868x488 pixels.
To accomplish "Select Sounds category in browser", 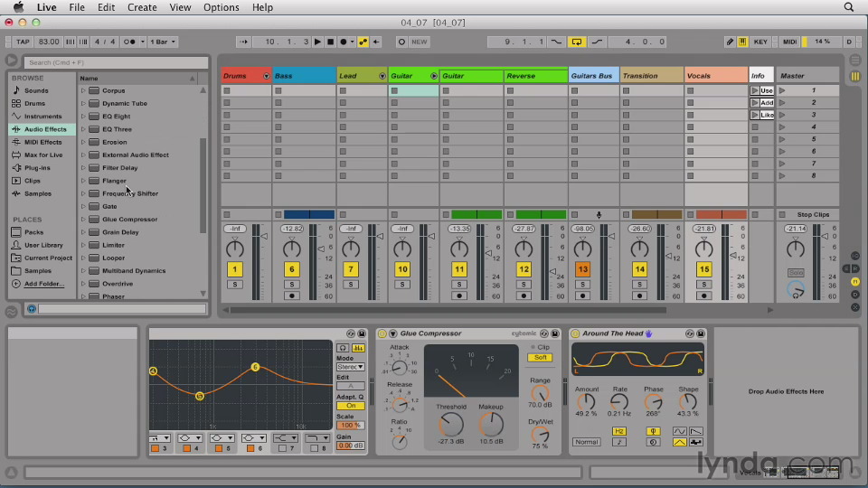I will point(36,90).
